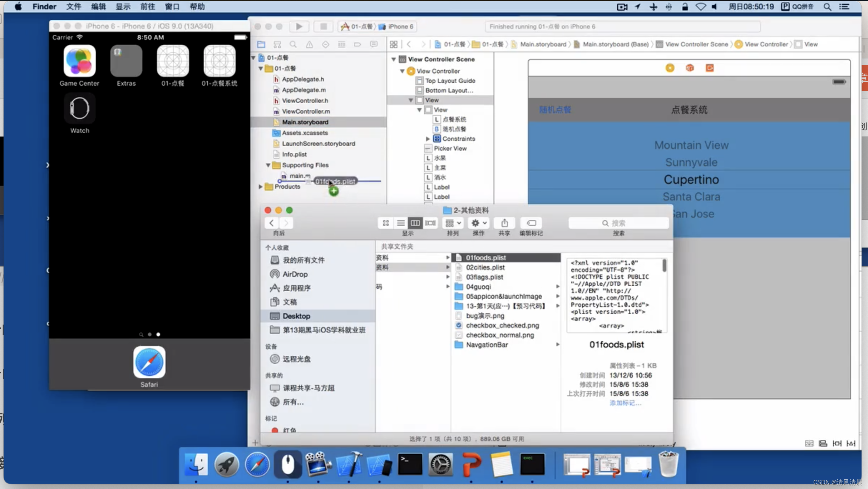Select 应用程序 in Finder sidebar
The image size is (868, 489).
[318, 288]
